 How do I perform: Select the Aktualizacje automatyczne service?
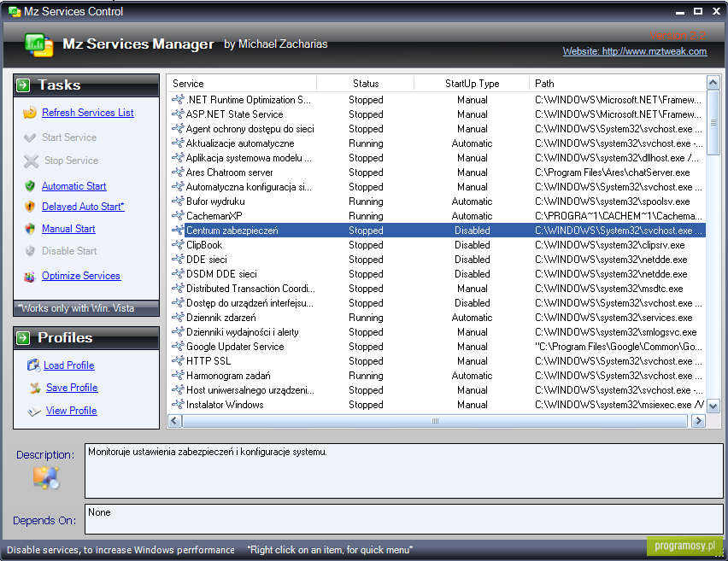(x=437, y=143)
